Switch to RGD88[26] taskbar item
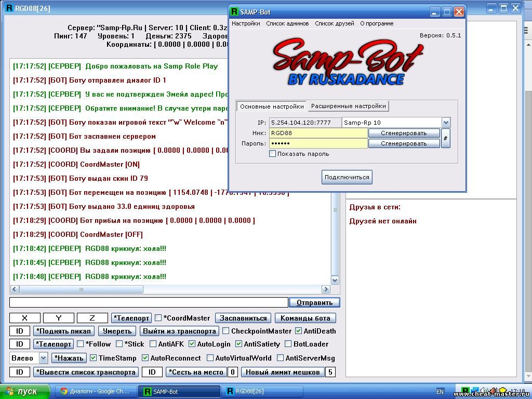 [x=262, y=391]
